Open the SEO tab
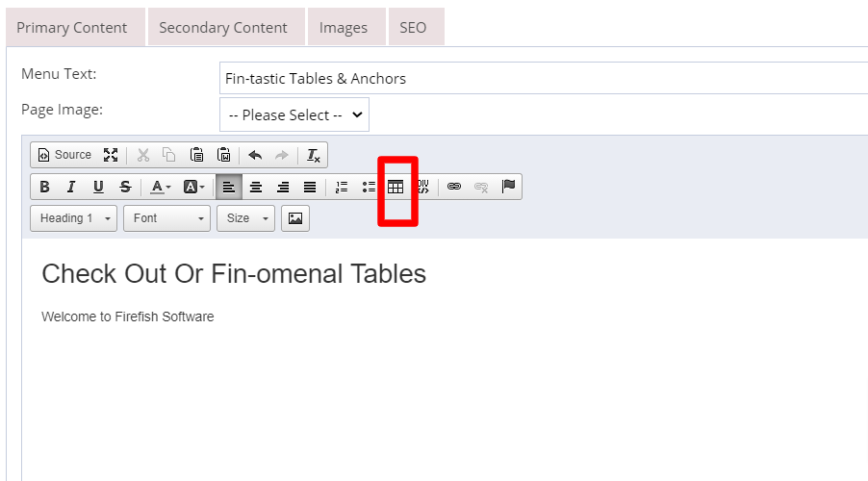 (x=413, y=28)
